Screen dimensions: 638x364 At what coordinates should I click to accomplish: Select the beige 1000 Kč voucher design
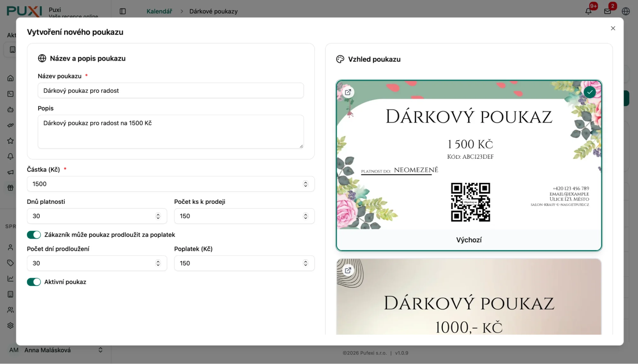click(469, 303)
